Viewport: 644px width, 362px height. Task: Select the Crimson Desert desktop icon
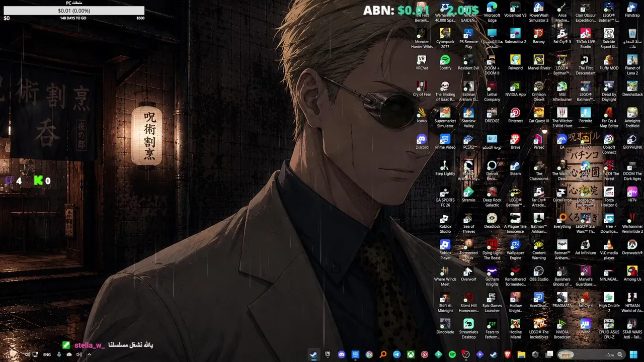pyautogui.click(x=539, y=92)
